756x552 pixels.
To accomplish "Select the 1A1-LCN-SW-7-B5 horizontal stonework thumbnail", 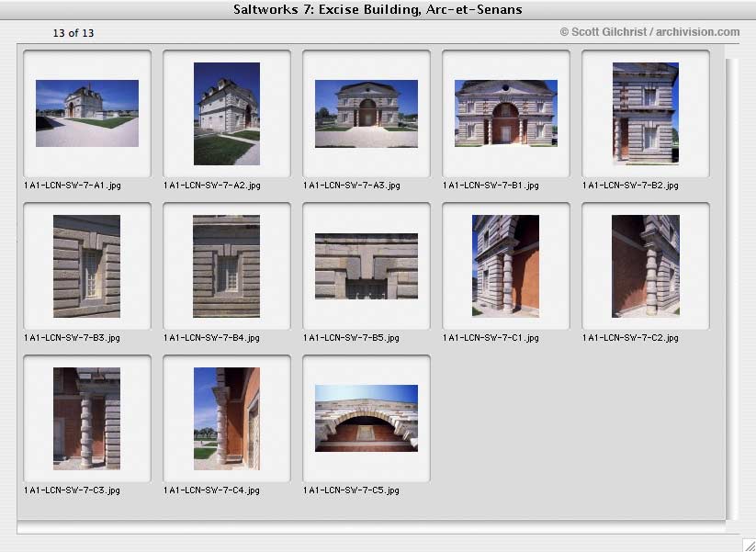I will click(367, 266).
